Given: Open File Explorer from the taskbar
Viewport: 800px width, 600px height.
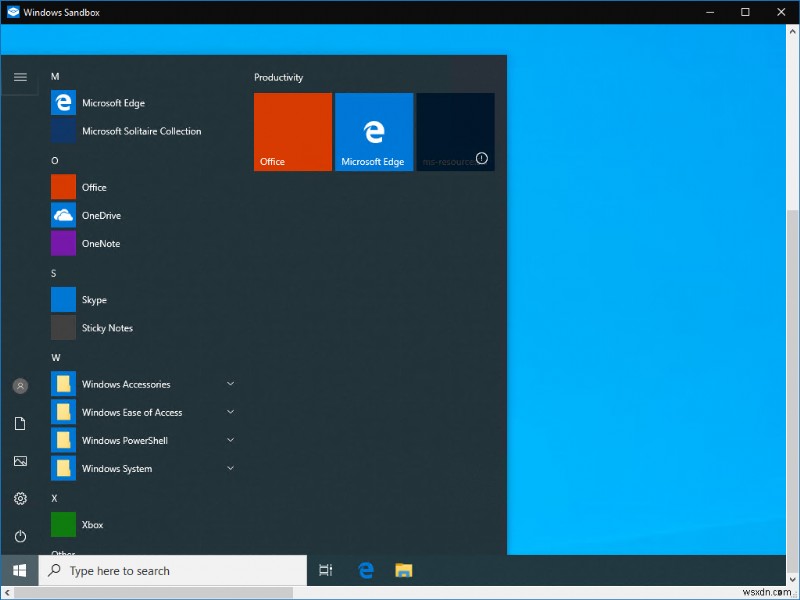Looking at the screenshot, I should click(403, 570).
